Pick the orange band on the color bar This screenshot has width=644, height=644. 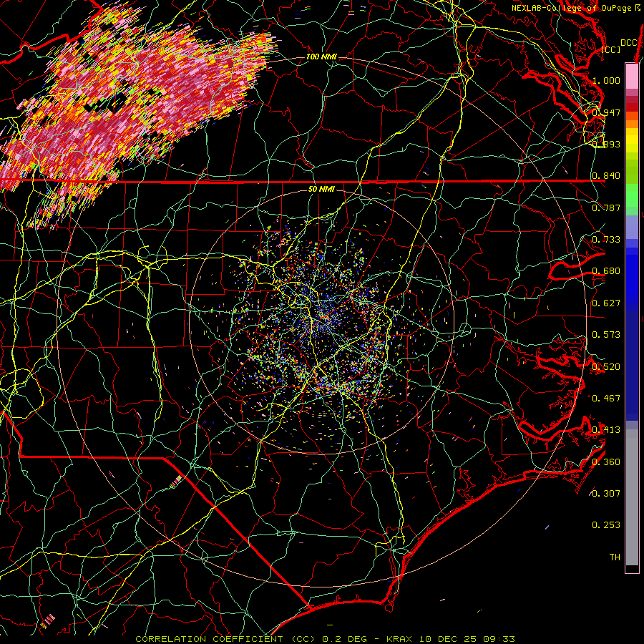click(632, 124)
